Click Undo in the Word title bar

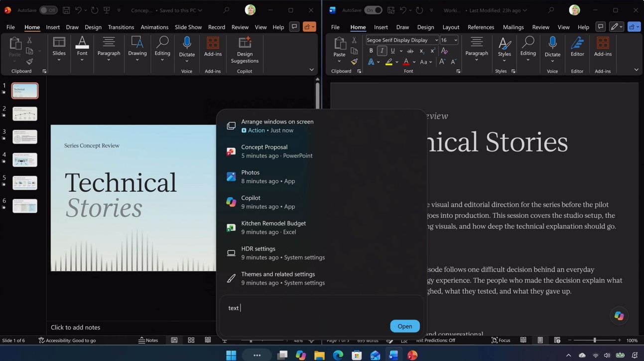pyautogui.click(x=403, y=10)
